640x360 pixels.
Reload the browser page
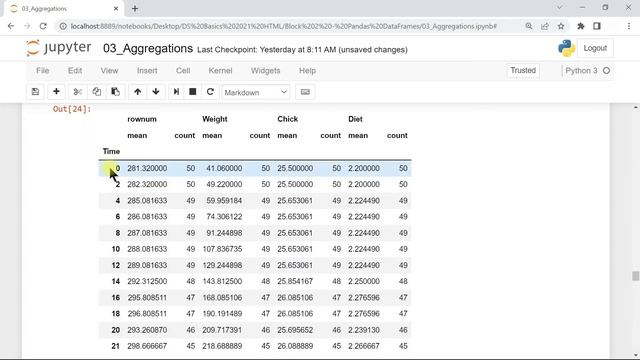pos(43,26)
